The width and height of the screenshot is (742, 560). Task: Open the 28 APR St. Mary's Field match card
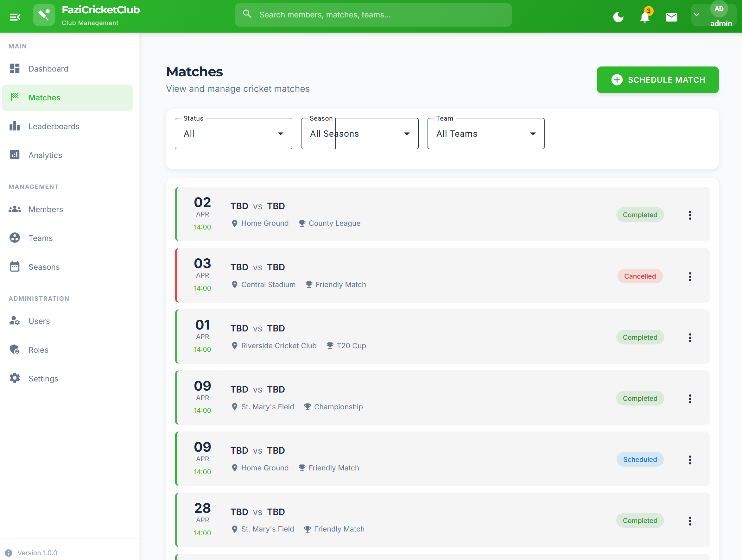[x=442, y=520]
